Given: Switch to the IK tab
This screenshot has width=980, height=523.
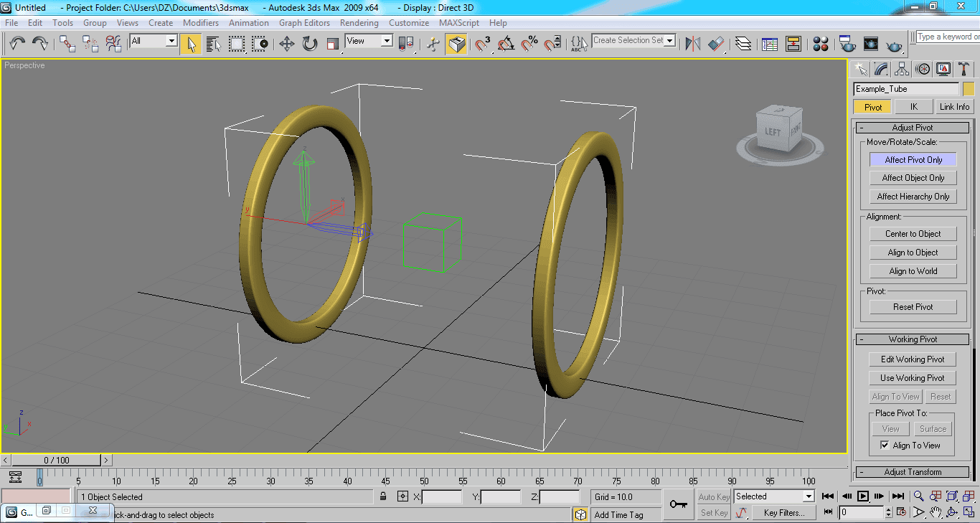Looking at the screenshot, I should [914, 107].
